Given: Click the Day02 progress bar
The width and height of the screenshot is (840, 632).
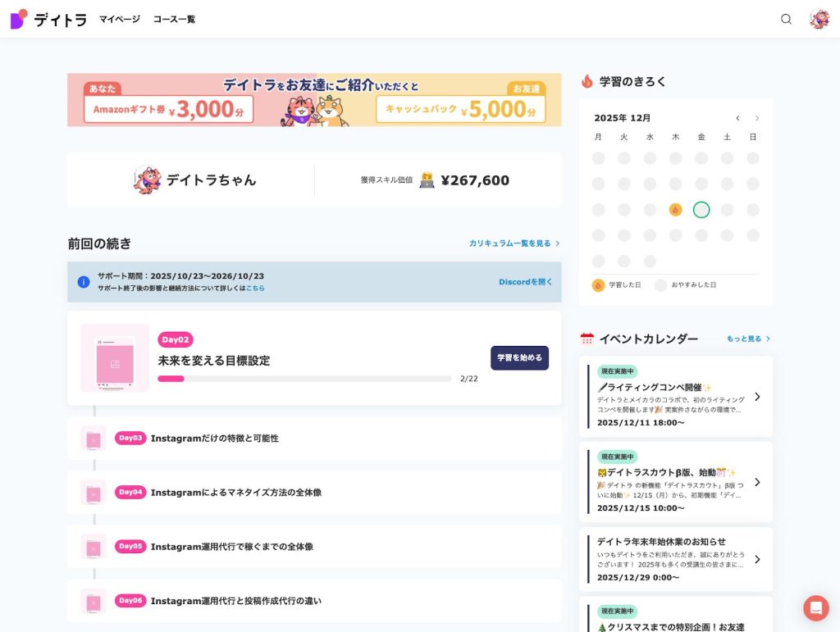Looking at the screenshot, I should 304,379.
